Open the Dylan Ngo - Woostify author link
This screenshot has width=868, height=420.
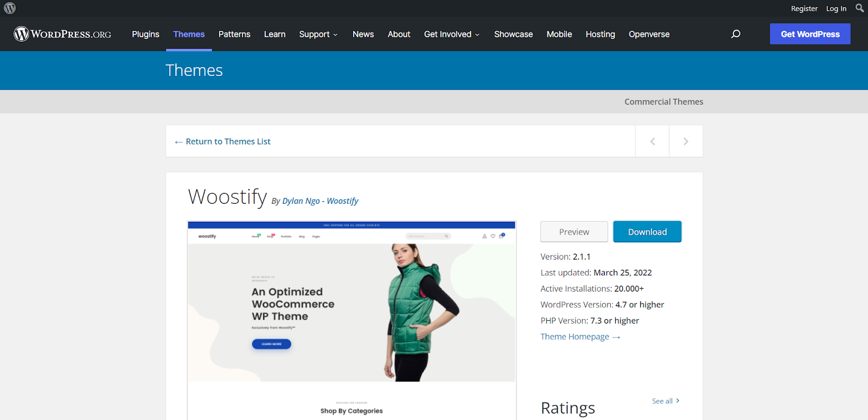click(x=320, y=201)
